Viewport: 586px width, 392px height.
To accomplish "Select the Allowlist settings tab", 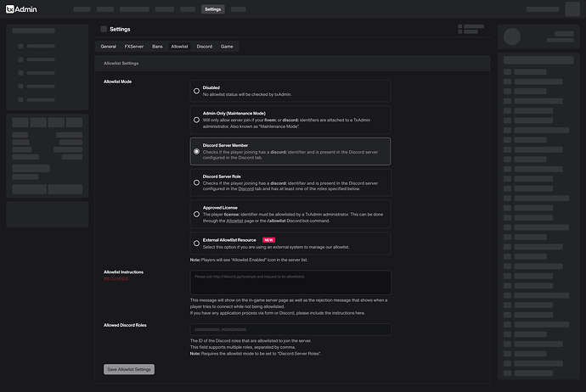I will [179, 47].
